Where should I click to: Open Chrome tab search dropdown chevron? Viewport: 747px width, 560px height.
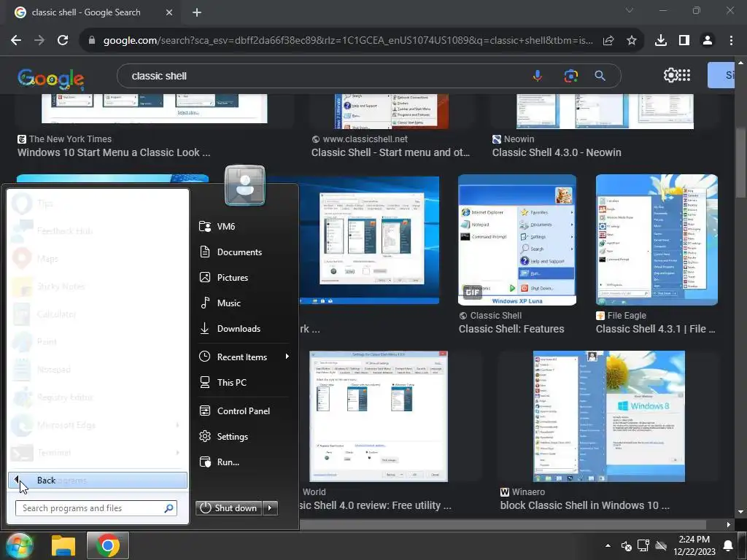[x=630, y=10]
